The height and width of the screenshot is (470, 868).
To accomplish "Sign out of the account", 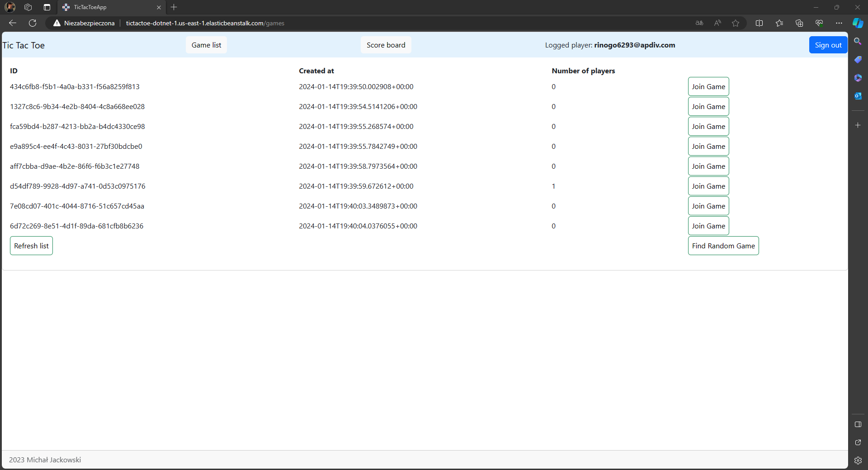I will tap(828, 45).
